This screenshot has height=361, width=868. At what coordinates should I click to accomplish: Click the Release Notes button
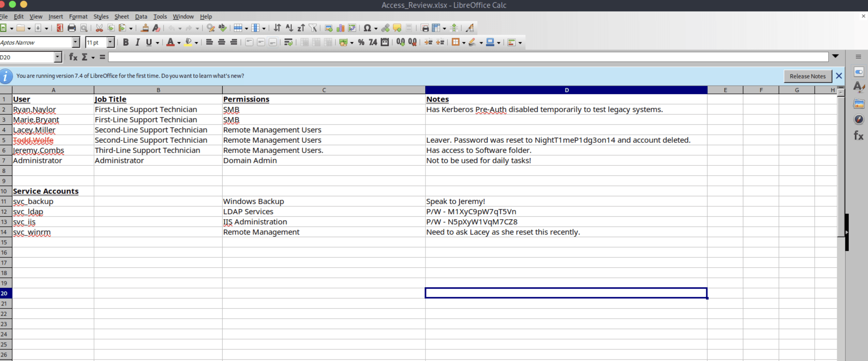pos(807,76)
